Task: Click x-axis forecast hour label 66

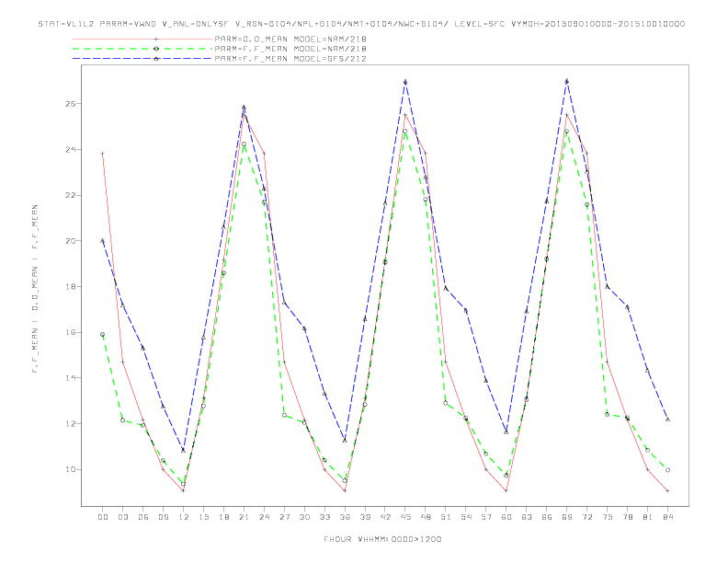Action: [x=547, y=517]
